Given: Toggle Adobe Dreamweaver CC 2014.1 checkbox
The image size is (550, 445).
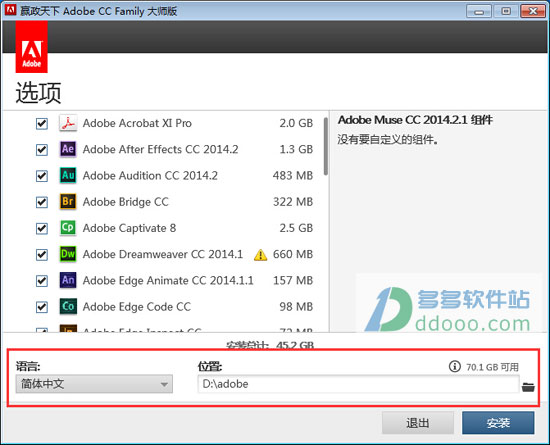Looking at the screenshot, I should 42,255.
